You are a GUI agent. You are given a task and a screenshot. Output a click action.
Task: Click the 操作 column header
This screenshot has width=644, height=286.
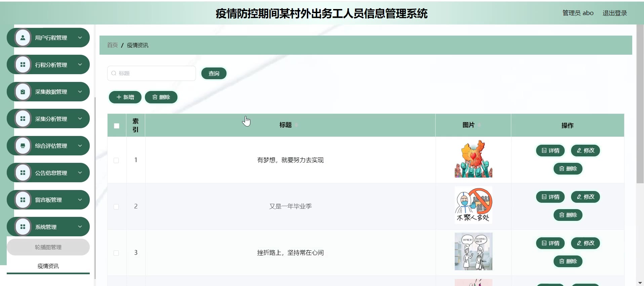pyautogui.click(x=567, y=126)
